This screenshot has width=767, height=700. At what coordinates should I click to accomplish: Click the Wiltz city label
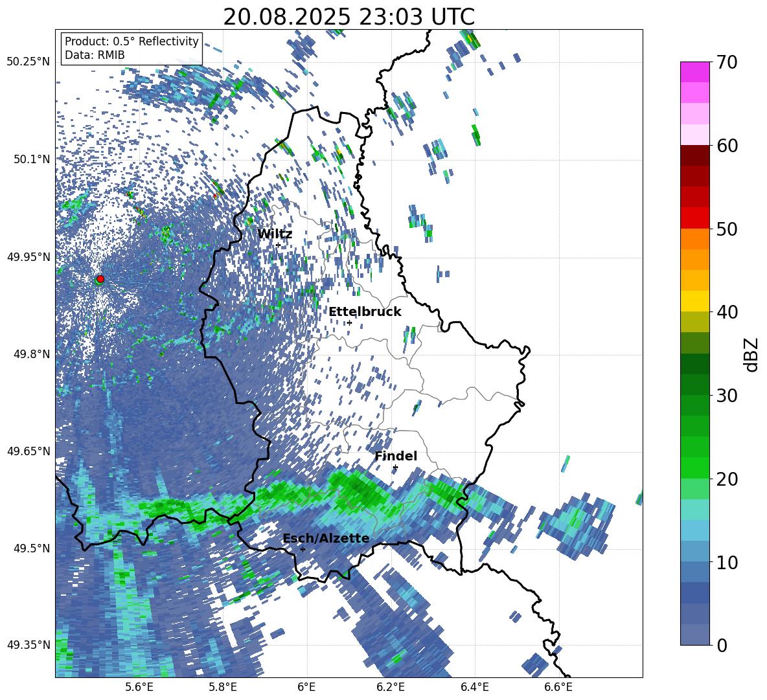[275, 234]
